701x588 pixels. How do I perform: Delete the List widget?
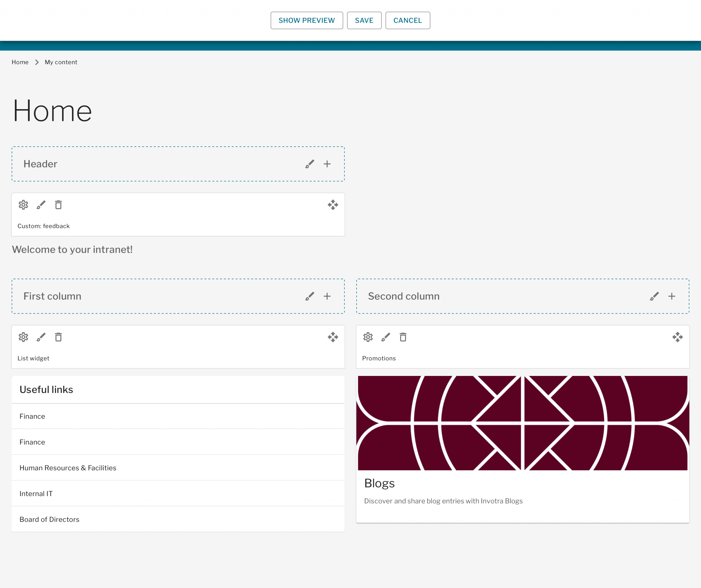click(58, 337)
